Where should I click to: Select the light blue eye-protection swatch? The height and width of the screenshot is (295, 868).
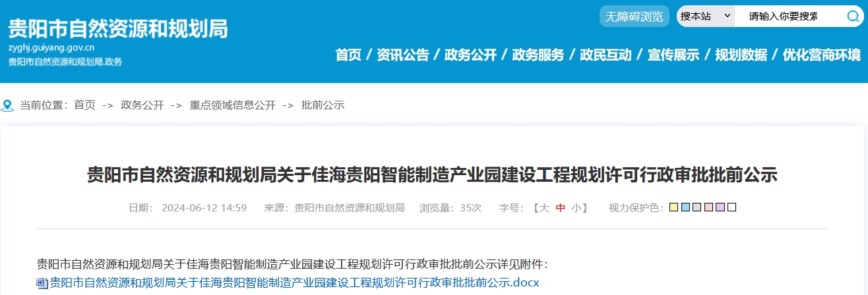685,207
